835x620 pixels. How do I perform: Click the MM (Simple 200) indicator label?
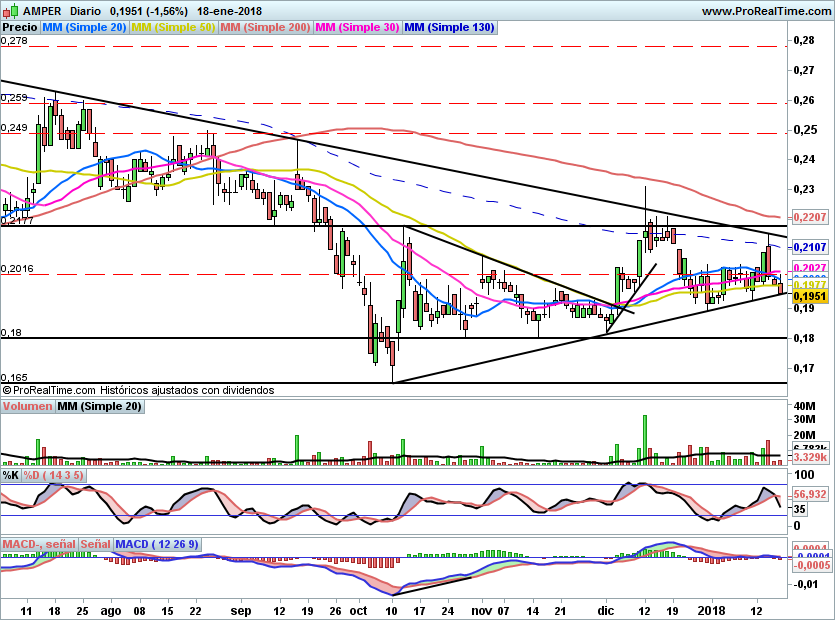(x=265, y=28)
